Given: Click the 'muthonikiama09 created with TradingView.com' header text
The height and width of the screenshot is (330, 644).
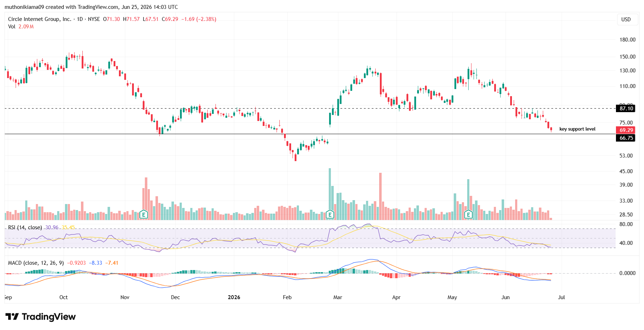Looking at the screenshot, I should pos(61,7).
